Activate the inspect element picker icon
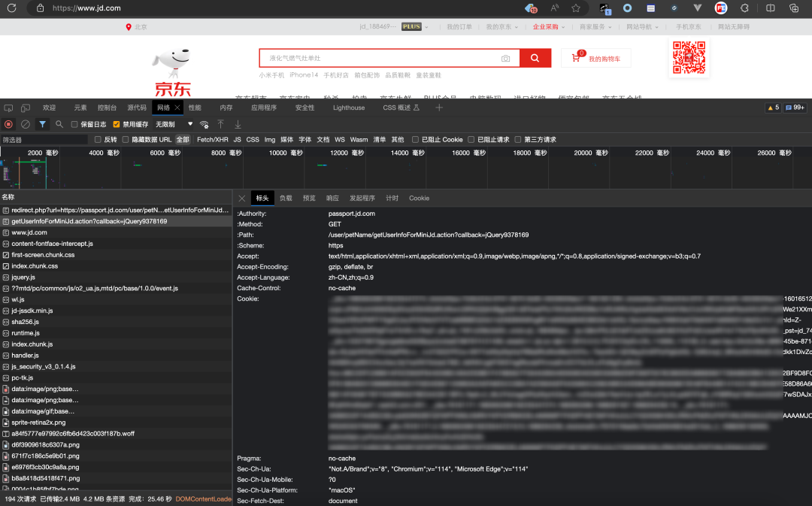This screenshot has height=506, width=812. pos(8,108)
